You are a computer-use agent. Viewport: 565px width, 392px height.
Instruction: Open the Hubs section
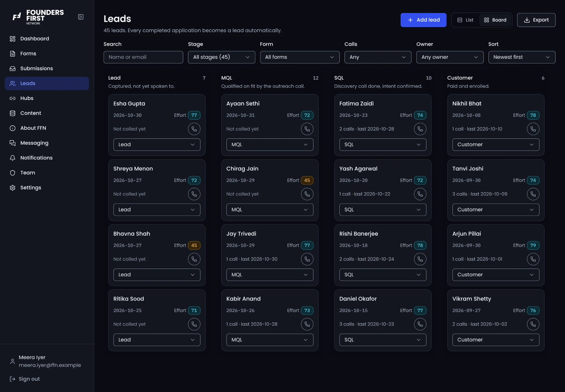[x=47, y=98]
